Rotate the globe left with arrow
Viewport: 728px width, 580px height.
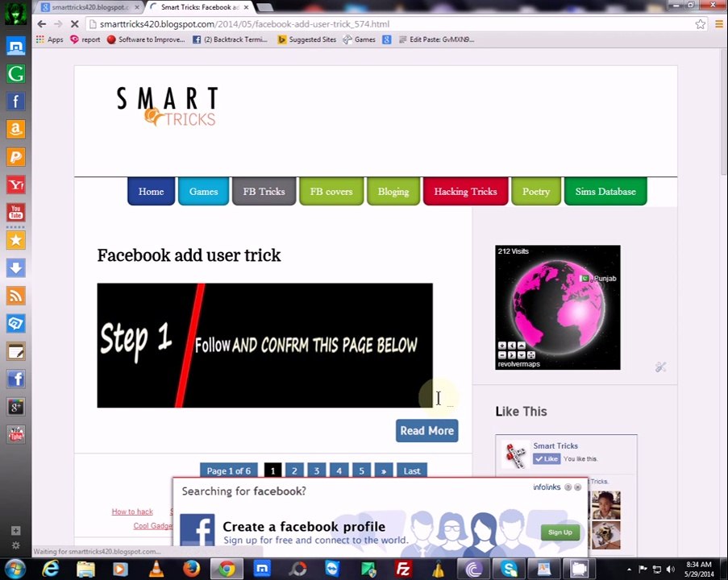[x=512, y=346]
